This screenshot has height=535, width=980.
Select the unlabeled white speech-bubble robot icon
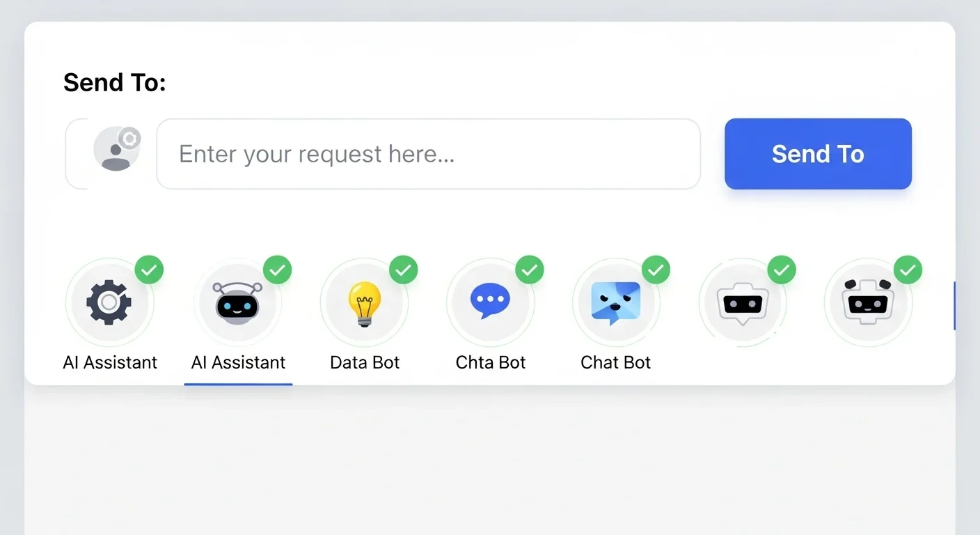pyautogui.click(x=743, y=302)
